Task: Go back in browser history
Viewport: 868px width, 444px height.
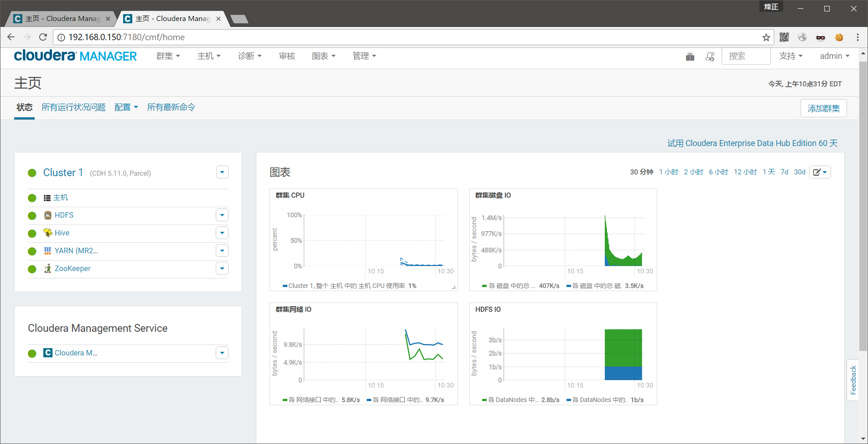Action: pos(11,37)
